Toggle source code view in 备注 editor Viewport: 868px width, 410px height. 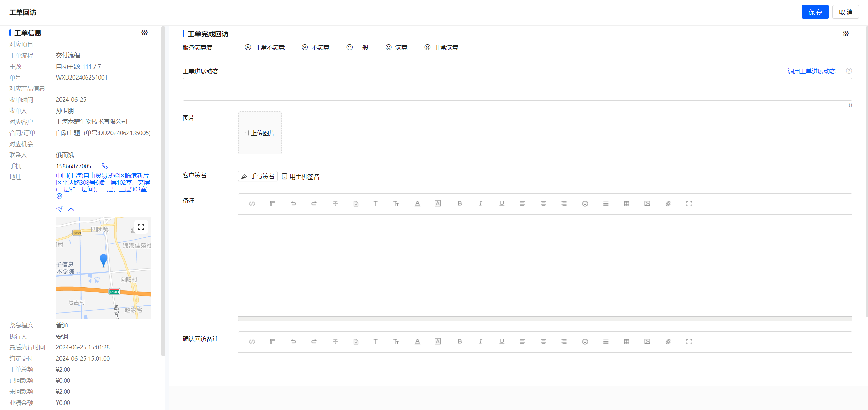coord(252,204)
